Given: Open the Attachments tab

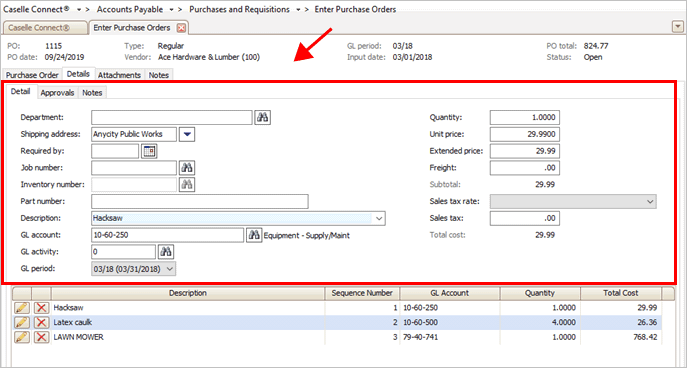Looking at the screenshot, I should pyautogui.click(x=119, y=75).
